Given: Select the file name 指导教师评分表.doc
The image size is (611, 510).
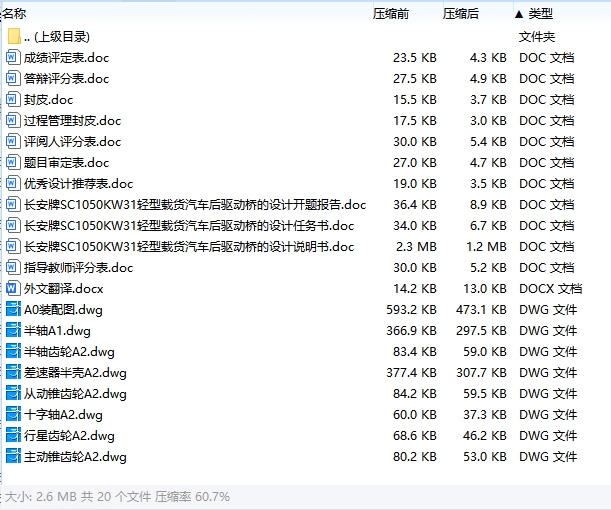Looking at the screenshot, I should tap(78, 268).
